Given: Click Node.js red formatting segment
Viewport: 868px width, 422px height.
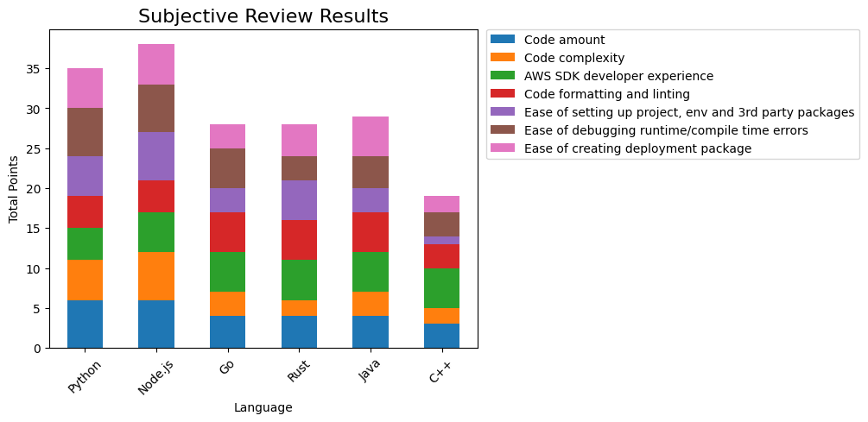Looking at the screenshot, I should 156,197.
